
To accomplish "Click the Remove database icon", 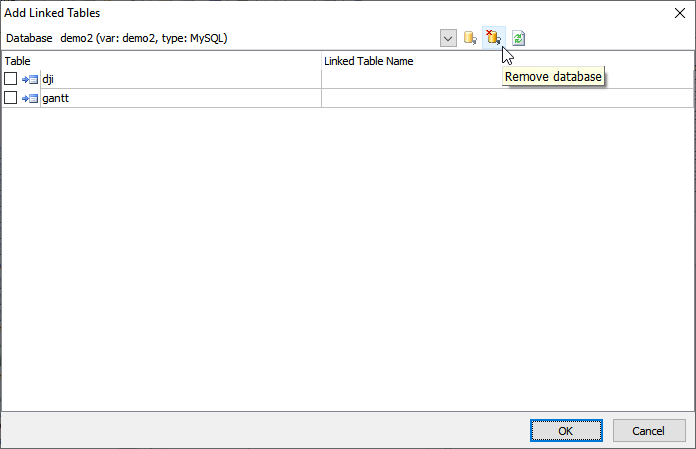I will pyautogui.click(x=493, y=38).
